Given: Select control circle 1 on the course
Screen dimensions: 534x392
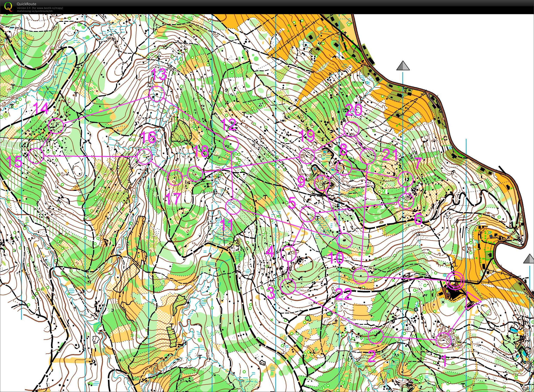Looking at the screenshot, I should pos(444,340).
